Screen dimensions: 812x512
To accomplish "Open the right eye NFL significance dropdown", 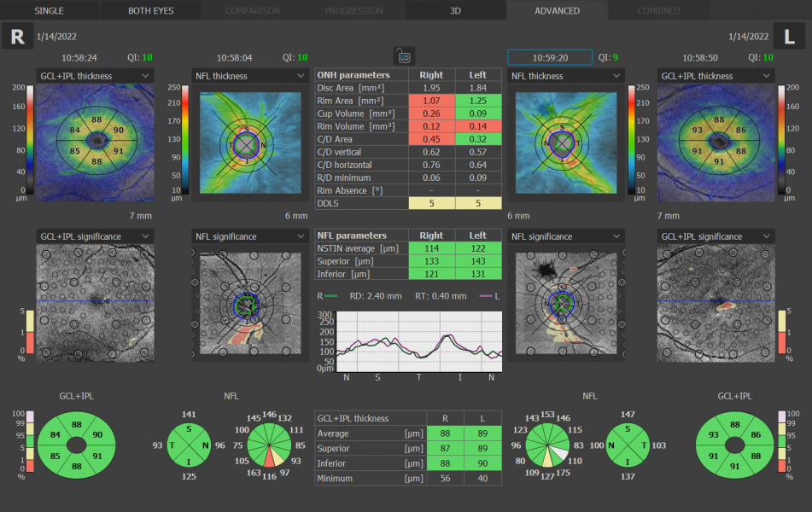I will tap(249, 236).
